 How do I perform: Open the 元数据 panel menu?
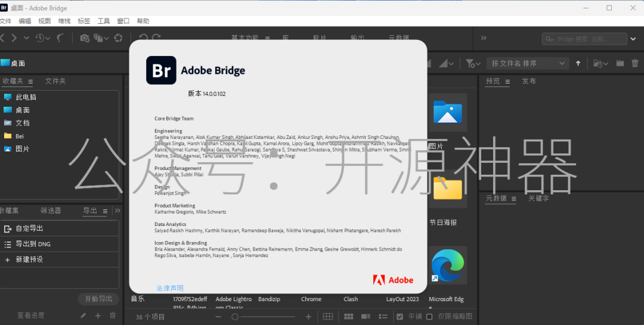pos(513,199)
